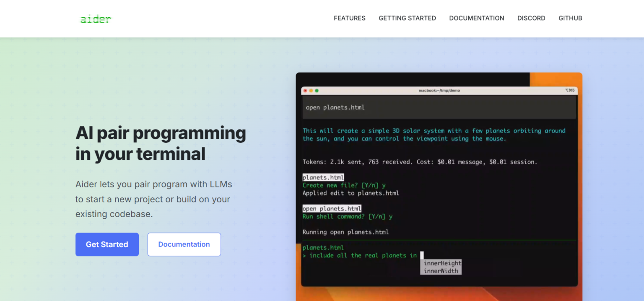Open the FEATURES navigation item
Screen dimensions: 644x301
(x=349, y=18)
